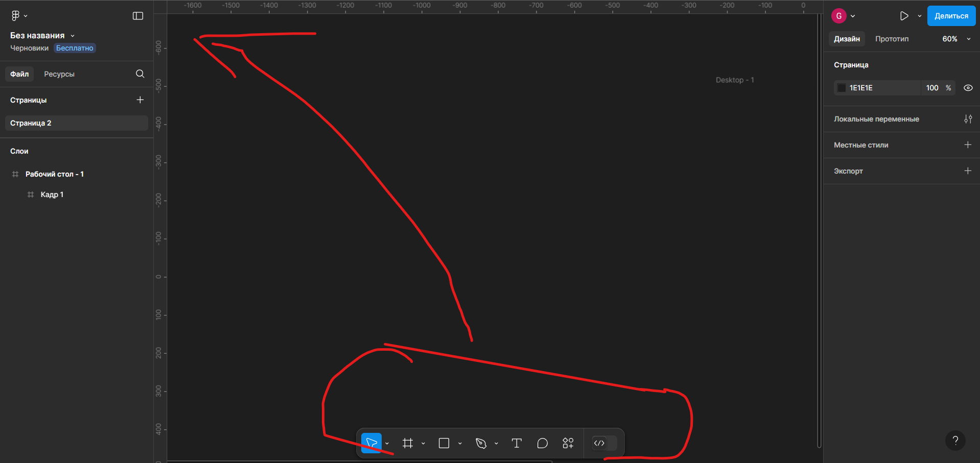980x463 pixels.
Task: Open presentation options chevron
Action: click(x=920, y=16)
